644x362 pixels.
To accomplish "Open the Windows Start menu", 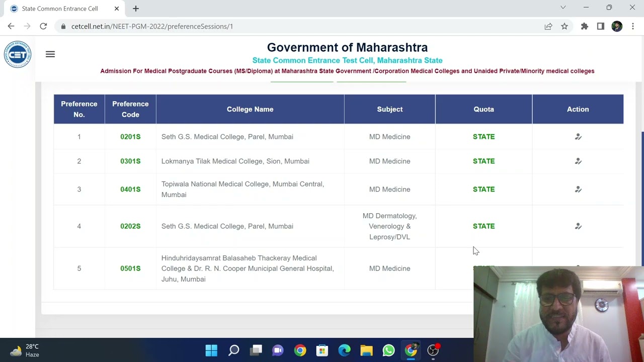I will click(211, 350).
